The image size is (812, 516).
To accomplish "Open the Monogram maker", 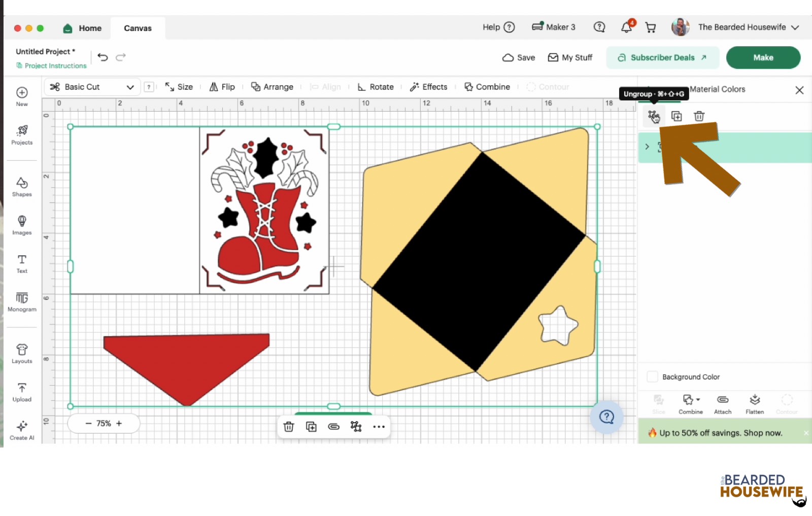I will tap(22, 302).
